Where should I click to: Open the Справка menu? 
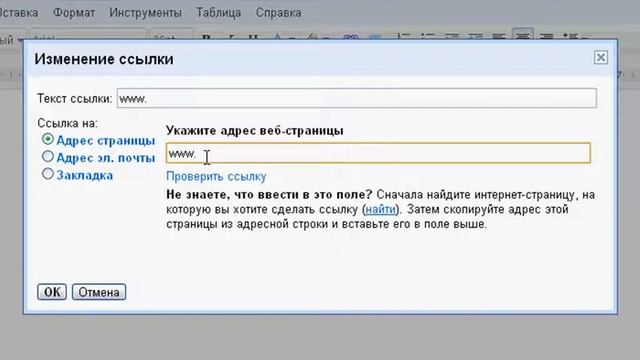coord(278,13)
